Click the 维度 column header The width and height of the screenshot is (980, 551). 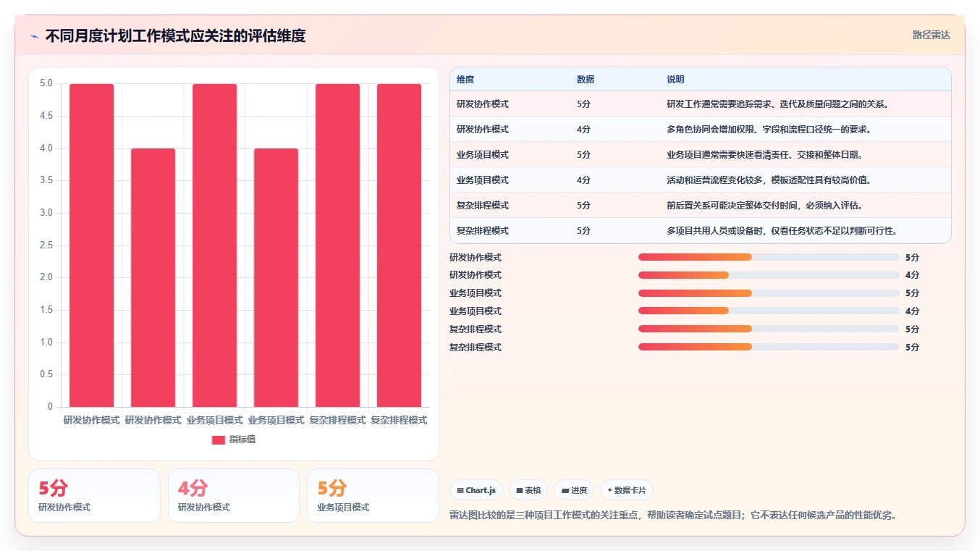(x=465, y=80)
